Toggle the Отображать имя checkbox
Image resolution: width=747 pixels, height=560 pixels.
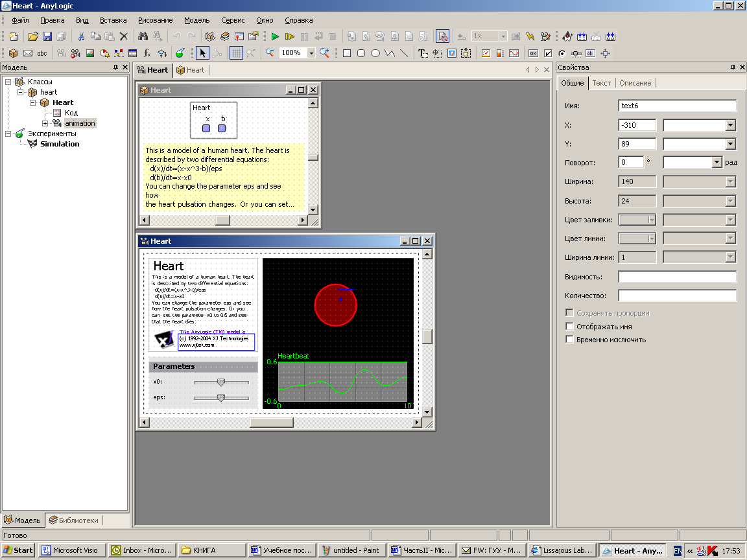(569, 327)
